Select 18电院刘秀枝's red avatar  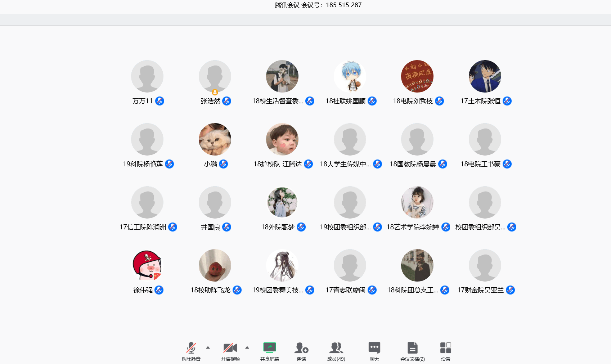(x=417, y=76)
